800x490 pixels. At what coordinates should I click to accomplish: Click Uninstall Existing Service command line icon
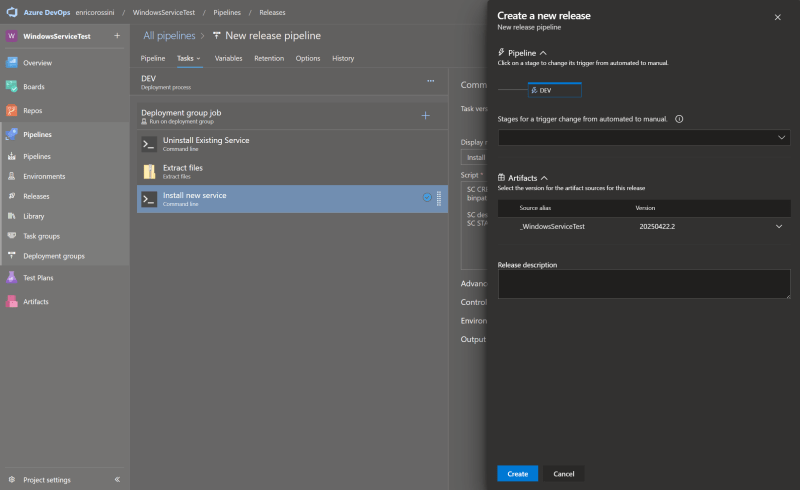pyautogui.click(x=149, y=144)
